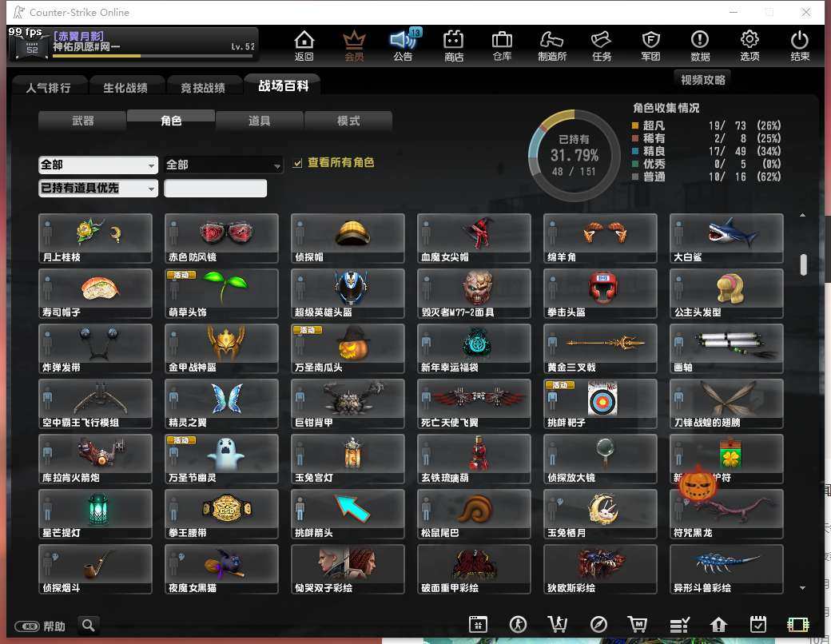Screen dimensions: 831x644
Task: Click the 视频攻略 button
Action: pyautogui.click(x=702, y=80)
